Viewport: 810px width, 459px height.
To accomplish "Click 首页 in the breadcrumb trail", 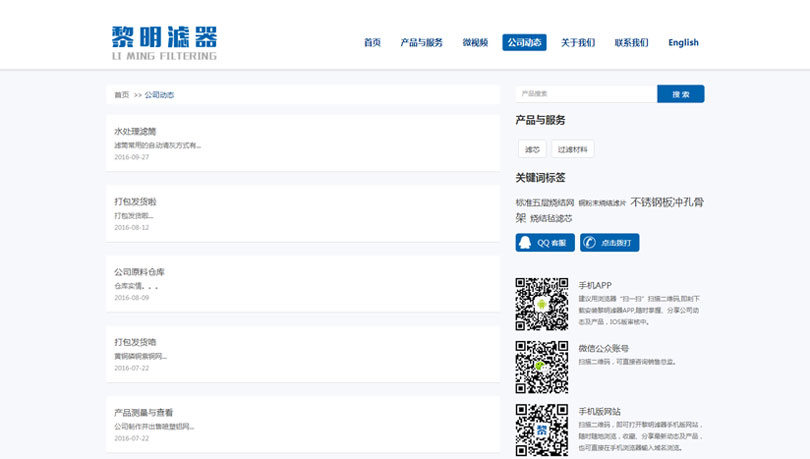I will point(121,95).
